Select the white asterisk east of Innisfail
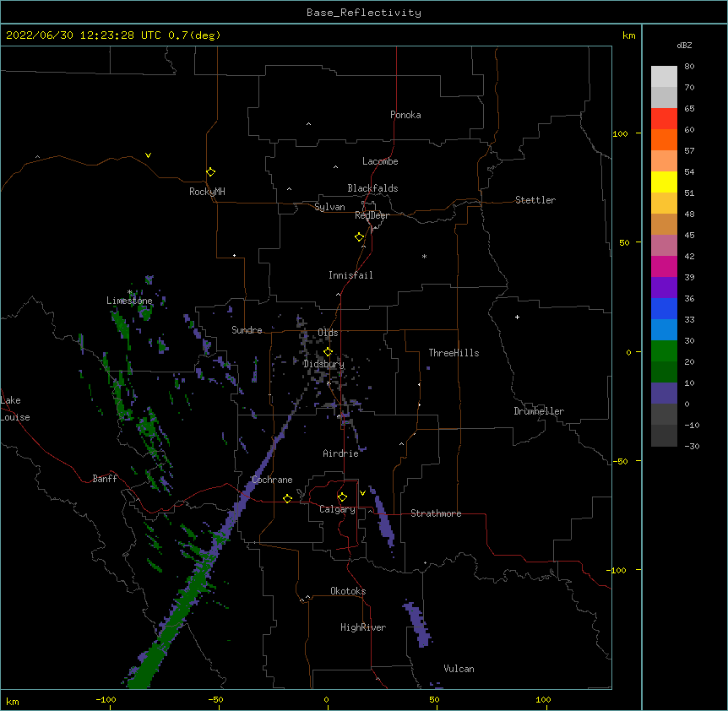 click(x=424, y=256)
